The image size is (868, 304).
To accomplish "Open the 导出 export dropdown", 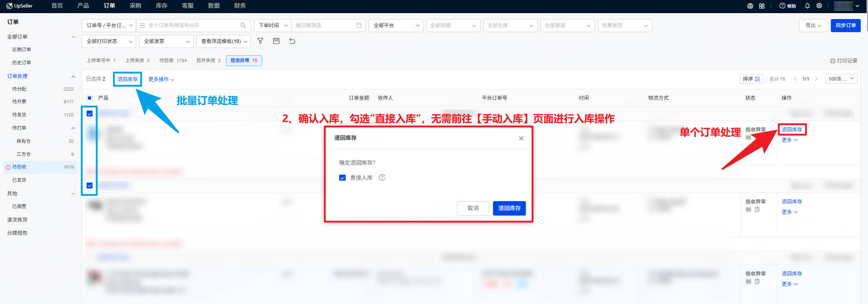I will tap(813, 25).
